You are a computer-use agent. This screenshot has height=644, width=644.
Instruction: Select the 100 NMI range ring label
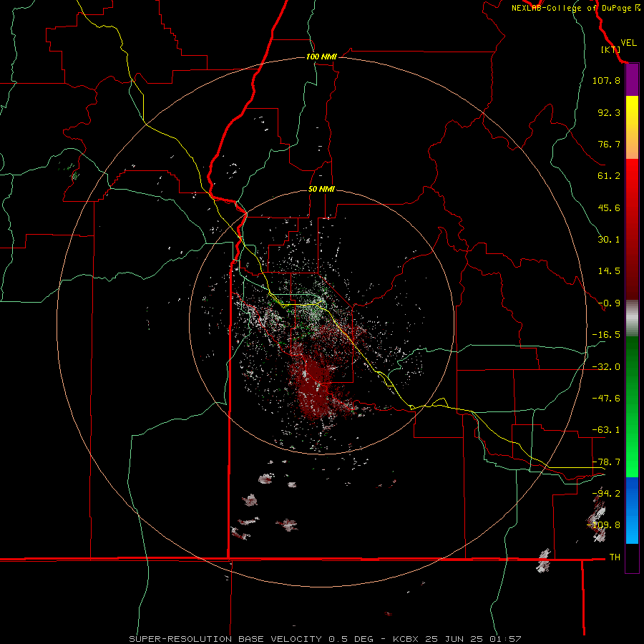click(321, 57)
